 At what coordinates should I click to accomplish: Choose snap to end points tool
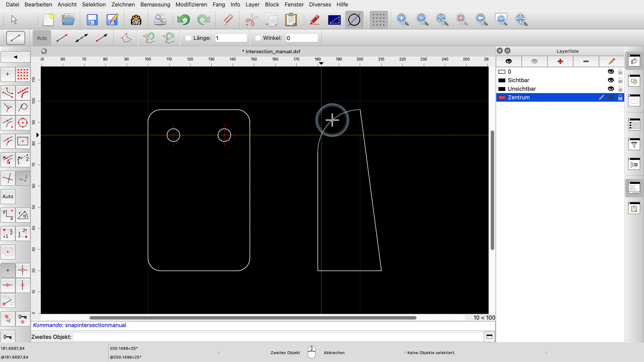[x=8, y=93]
